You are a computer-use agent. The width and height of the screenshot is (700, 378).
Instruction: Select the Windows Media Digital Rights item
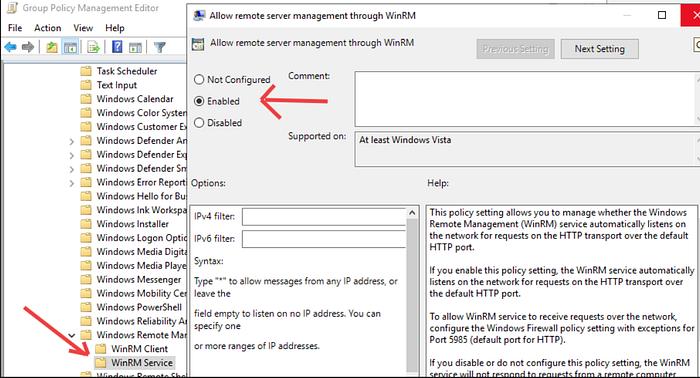click(142, 251)
